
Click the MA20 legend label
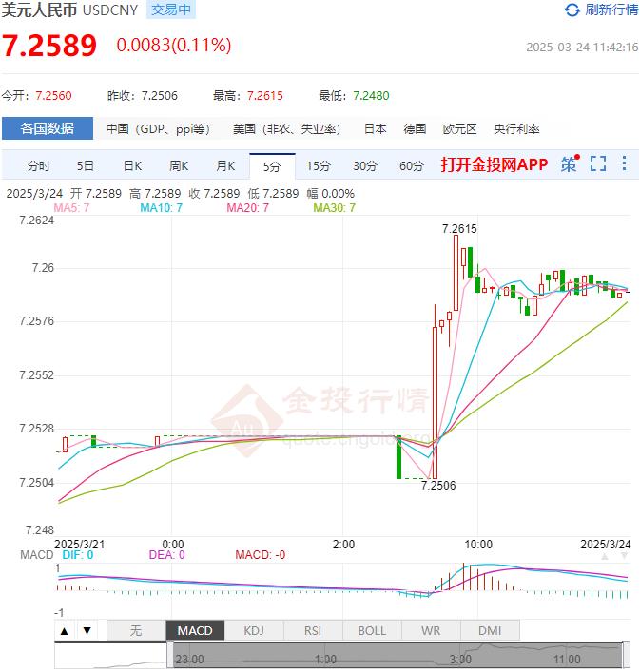[248, 208]
